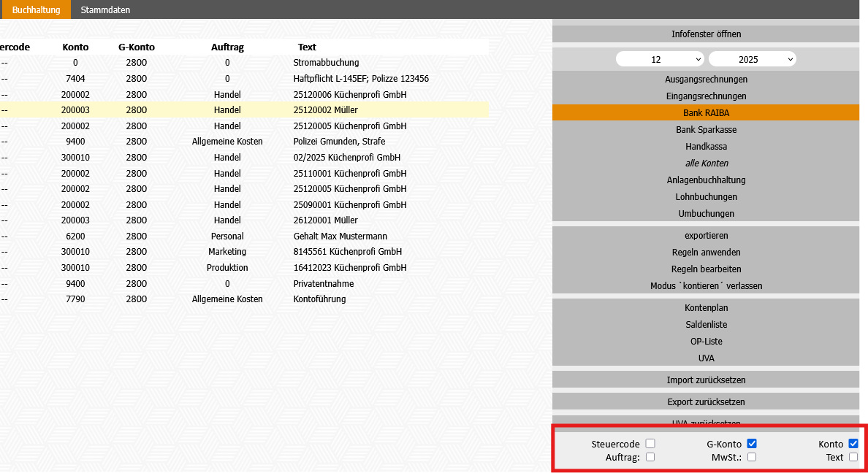Click Infofenster öffnen button
The height and width of the screenshot is (473, 868).
point(706,34)
